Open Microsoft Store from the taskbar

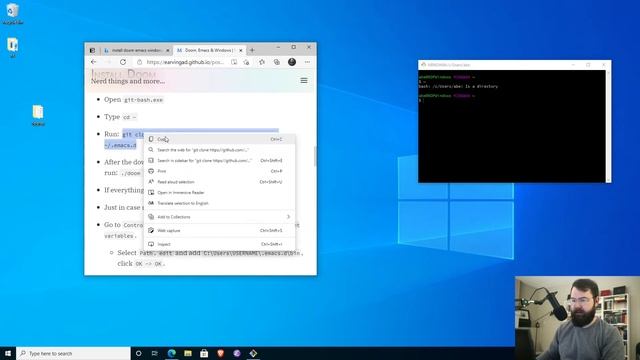[204, 353]
